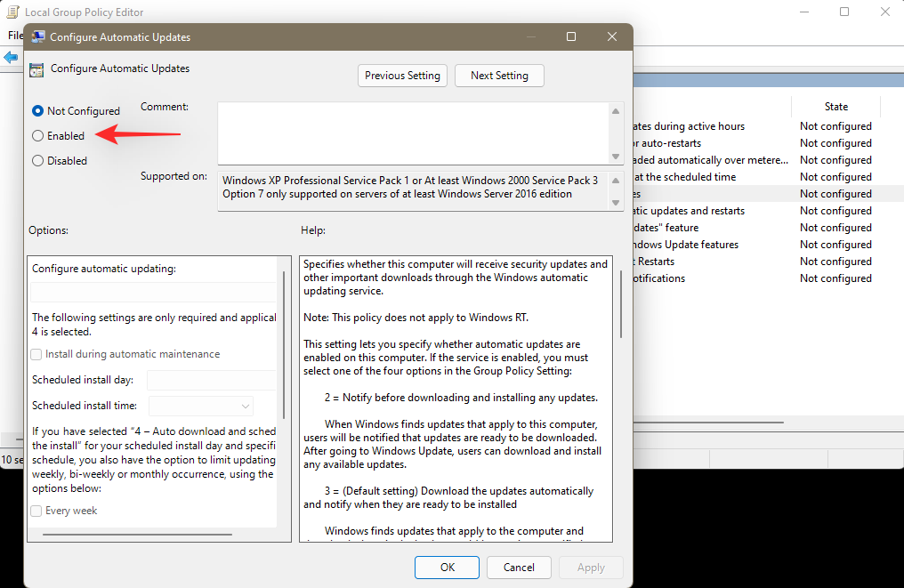Select the Enabled radio button

click(x=37, y=136)
